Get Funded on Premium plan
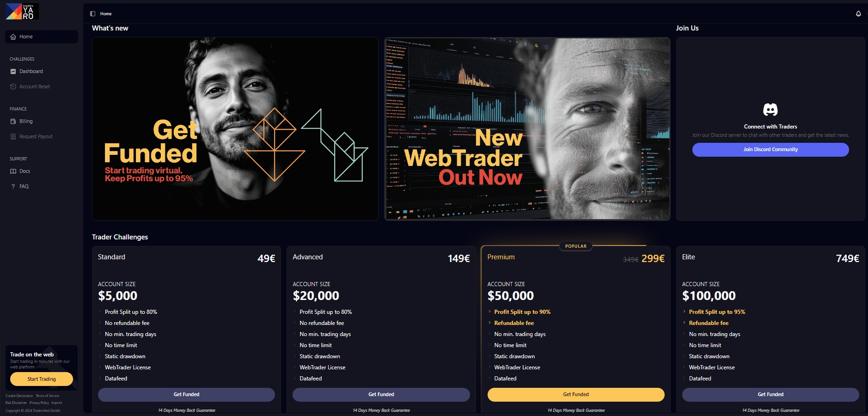Screen dimensions: 868x416 [x=576, y=394]
